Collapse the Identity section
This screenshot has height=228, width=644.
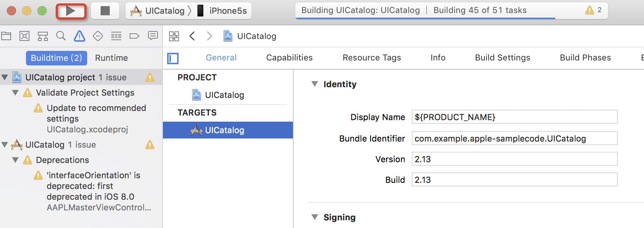pyautogui.click(x=315, y=84)
